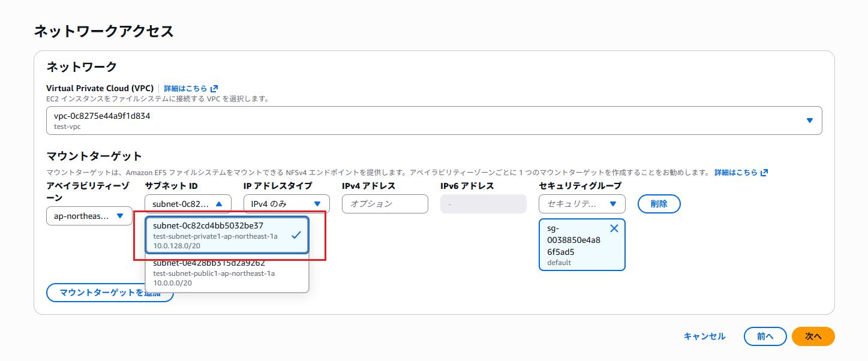Select subnet test-subnet-public1-ap-northeast-1a option
The height and width of the screenshot is (361, 868).
click(x=227, y=273)
